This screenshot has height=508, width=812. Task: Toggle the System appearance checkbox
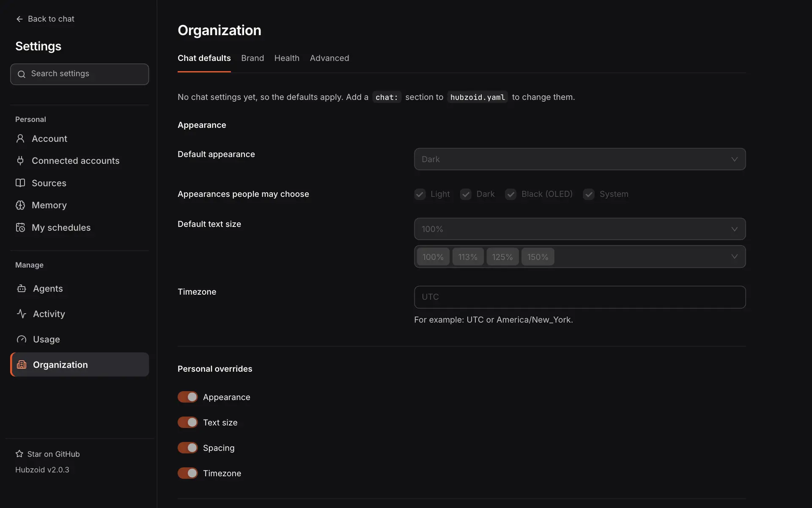click(x=589, y=194)
